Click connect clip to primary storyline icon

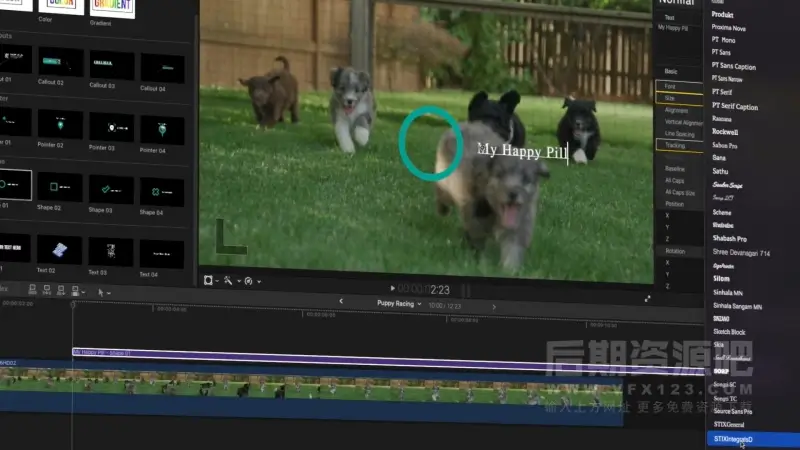32,290
